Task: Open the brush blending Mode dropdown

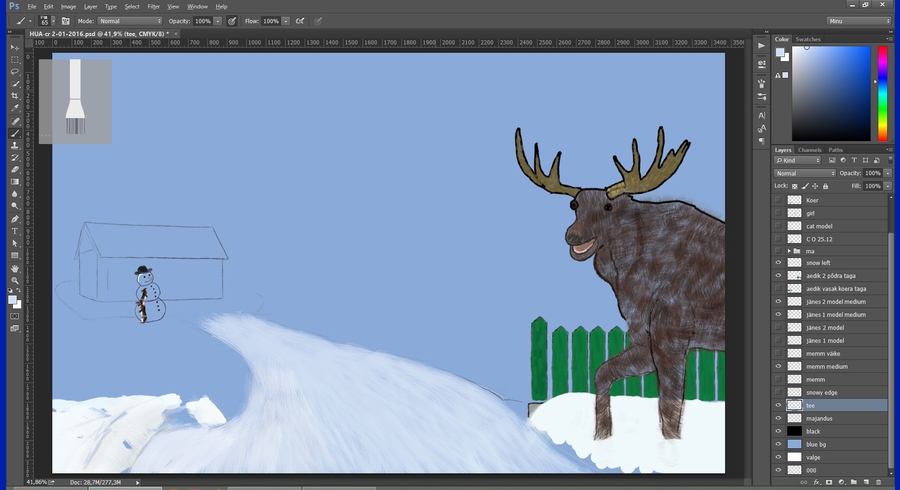Action: tap(130, 21)
